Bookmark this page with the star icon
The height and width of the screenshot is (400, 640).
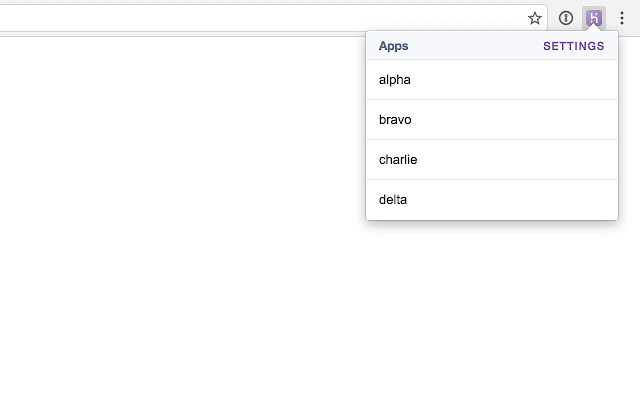535,18
